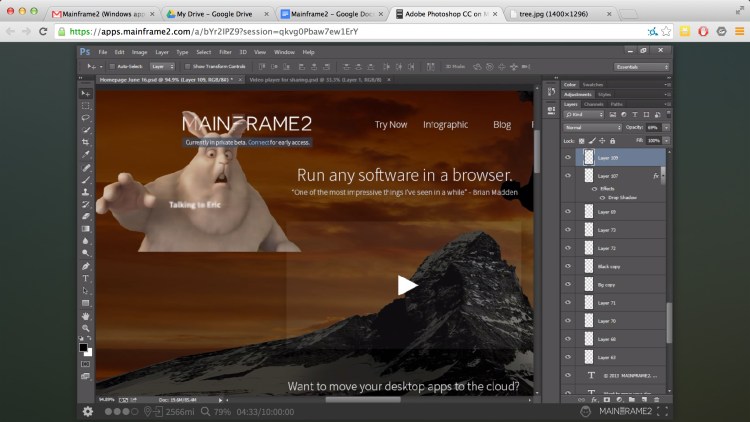Open the Kind layer filter dropdown
This screenshot has width=750, height=422.
(584, 115)
